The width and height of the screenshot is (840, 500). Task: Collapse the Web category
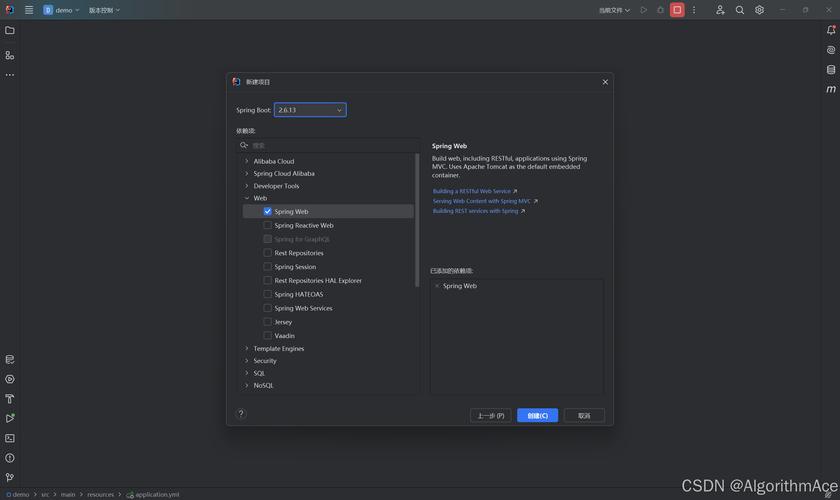tap(246, 198)
